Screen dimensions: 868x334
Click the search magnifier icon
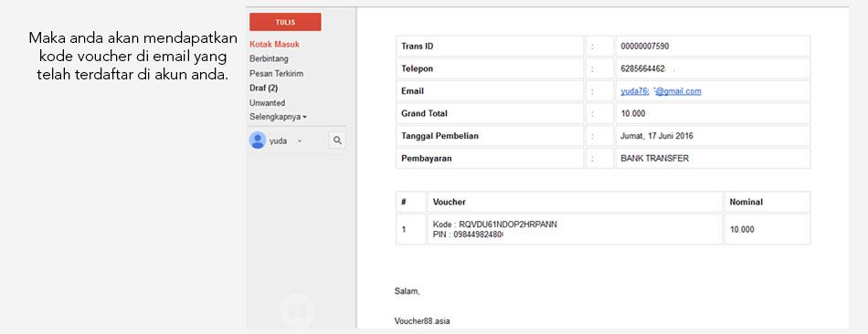point(337,141)
